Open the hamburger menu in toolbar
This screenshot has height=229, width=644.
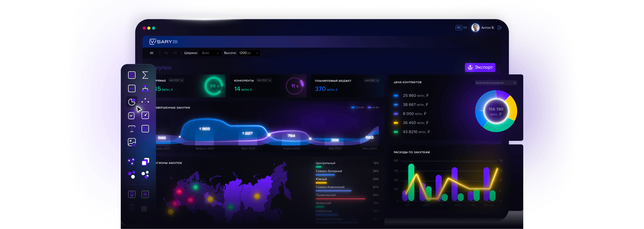coord(152,53)
